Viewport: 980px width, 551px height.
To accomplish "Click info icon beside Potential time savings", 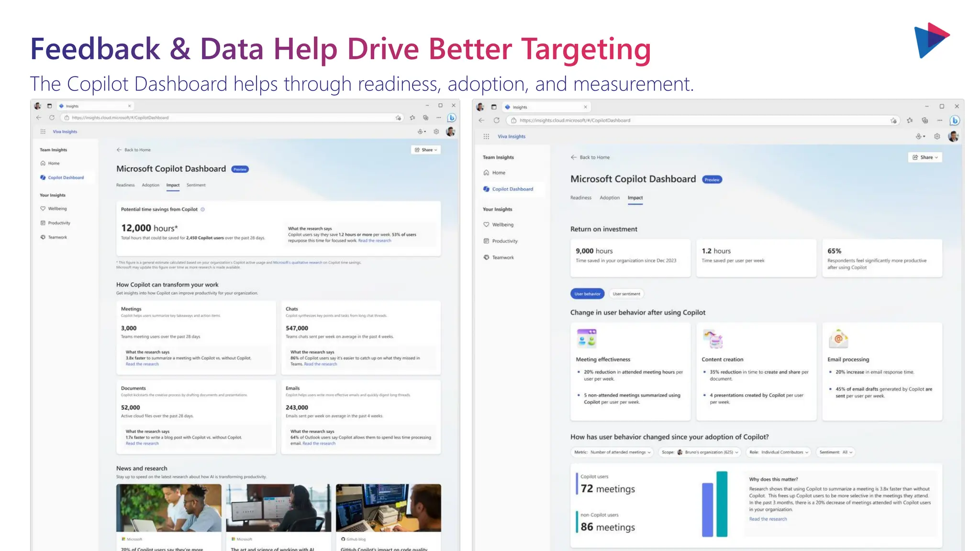I will click(202, 209).
